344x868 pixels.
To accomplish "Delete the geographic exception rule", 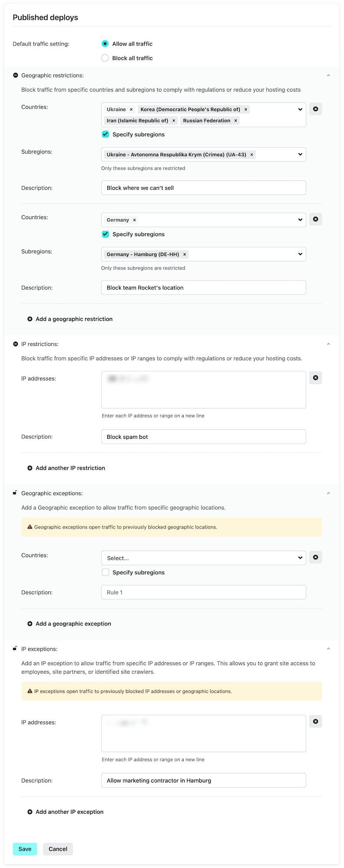I will coord(316,557).
